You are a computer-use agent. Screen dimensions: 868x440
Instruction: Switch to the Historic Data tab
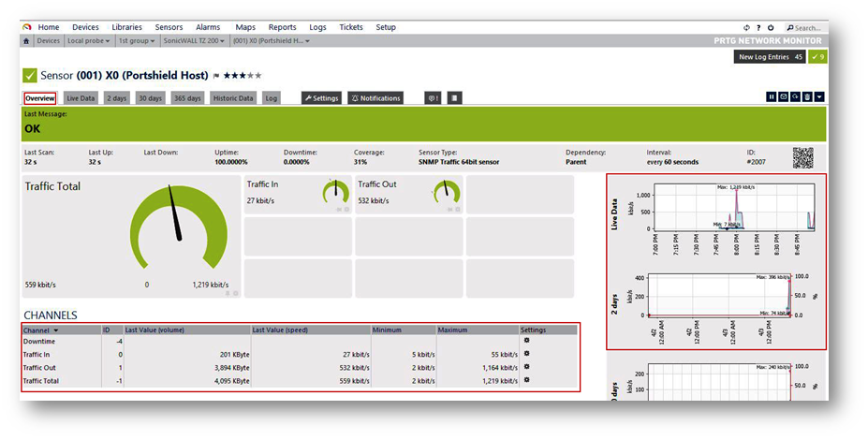coord(233,98)
